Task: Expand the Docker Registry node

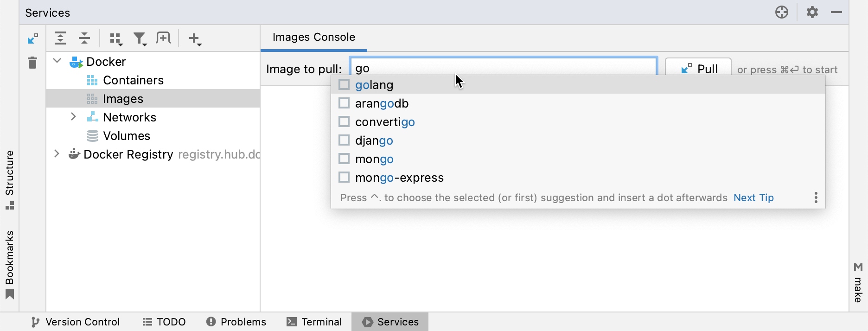Action: [x=57, y=154]
